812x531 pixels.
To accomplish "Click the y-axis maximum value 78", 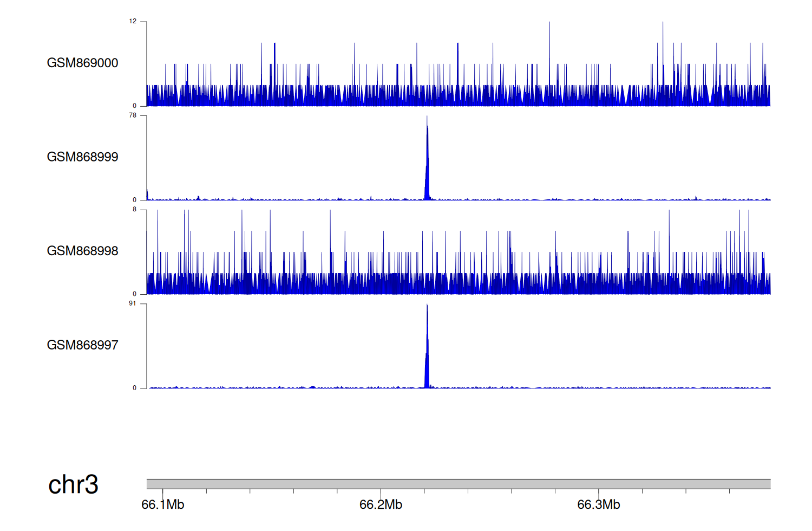I will click(x=133, y=115).
